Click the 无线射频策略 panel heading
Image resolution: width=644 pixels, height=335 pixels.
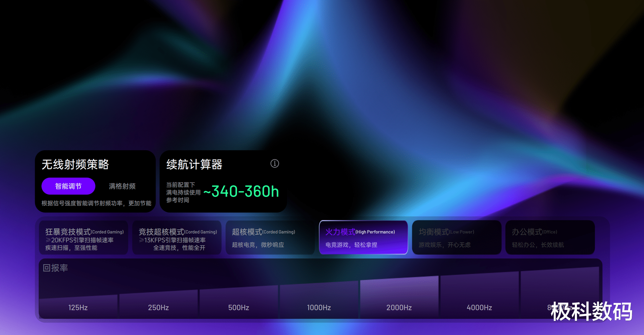point(75,165)
